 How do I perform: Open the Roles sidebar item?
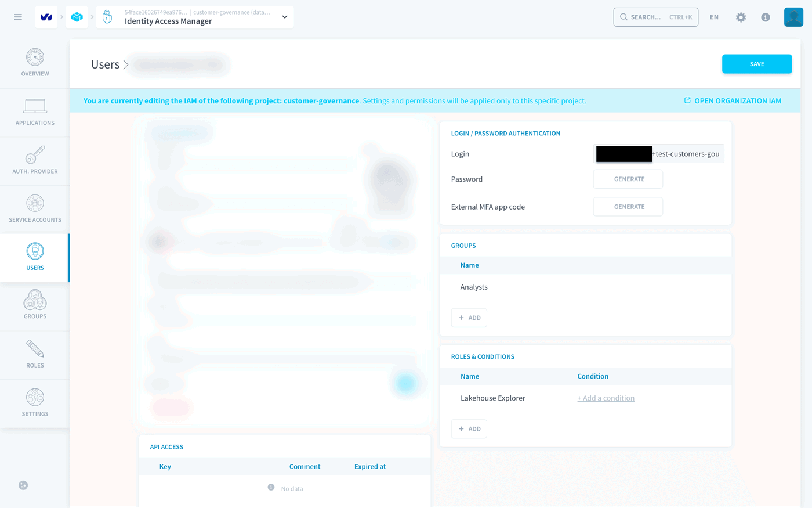point(35,355)
